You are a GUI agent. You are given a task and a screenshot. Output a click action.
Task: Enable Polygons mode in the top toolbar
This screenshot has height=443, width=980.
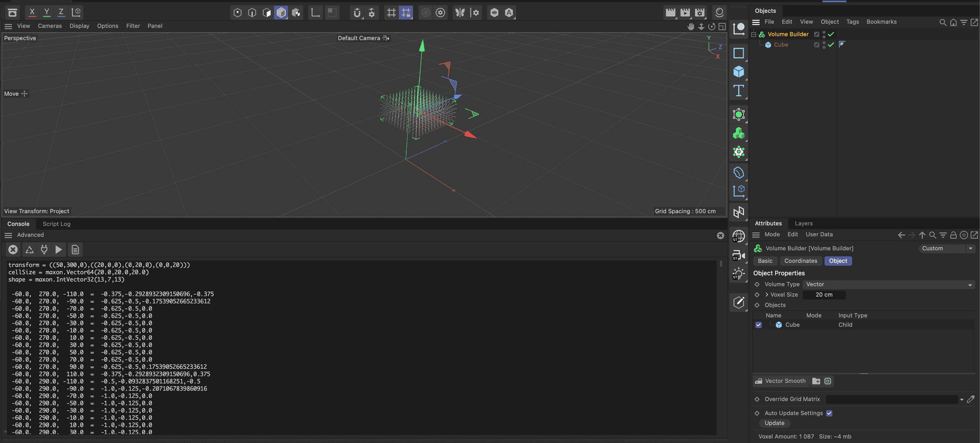coord(267,13)
